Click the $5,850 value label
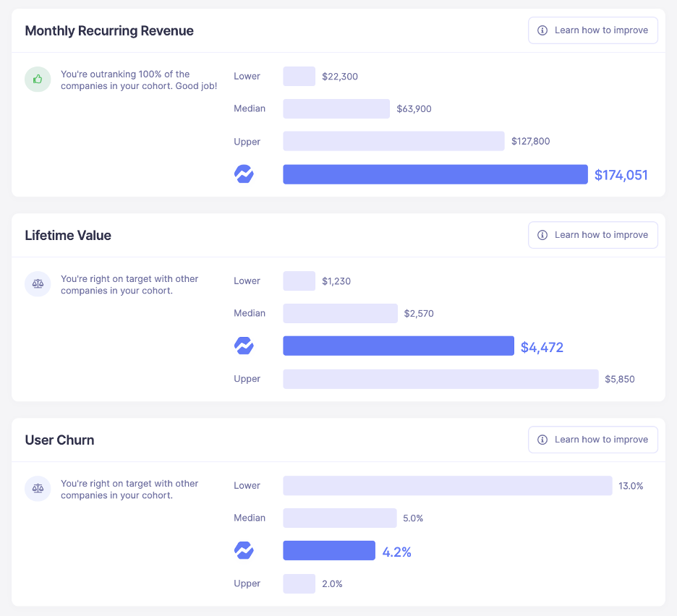Image resolution: width=677 pixels, height=616 pixels. pos(620,379)
